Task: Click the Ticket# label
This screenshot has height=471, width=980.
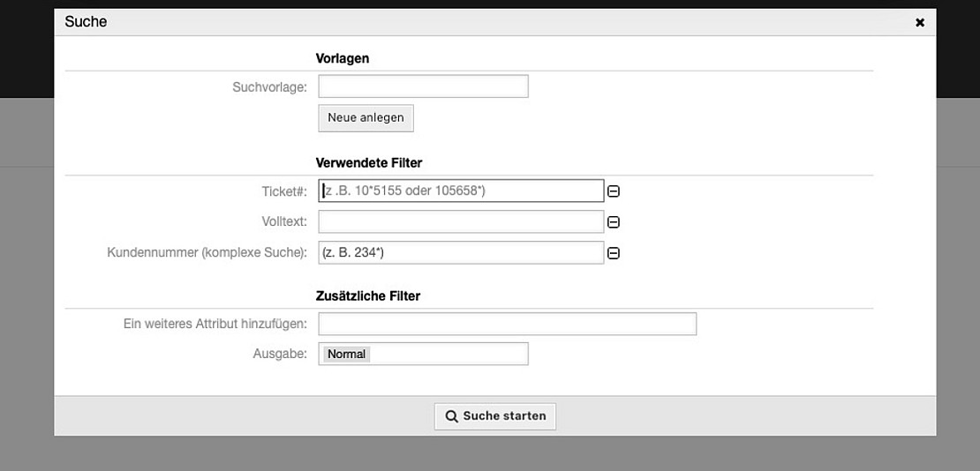Action: (283, 191)
